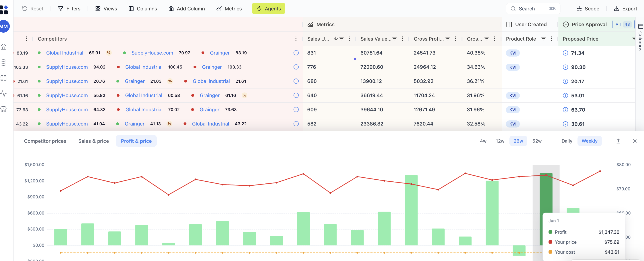Expand the vertical Columns side panel
644x261 pixels.
point(640,37)
